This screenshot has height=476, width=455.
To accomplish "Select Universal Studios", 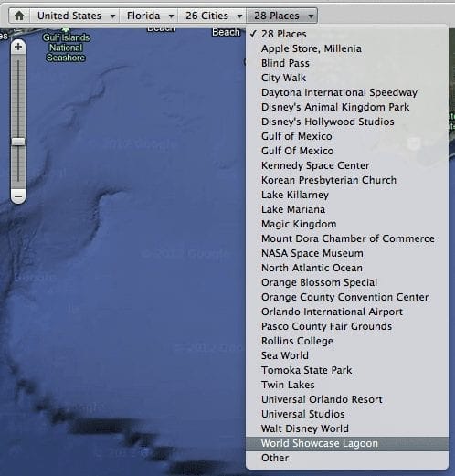I will click(x=347, y=414).
